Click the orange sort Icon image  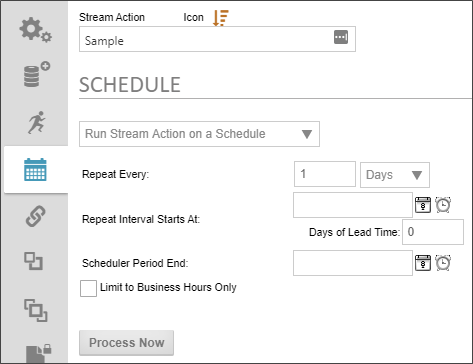coord(221,18)
